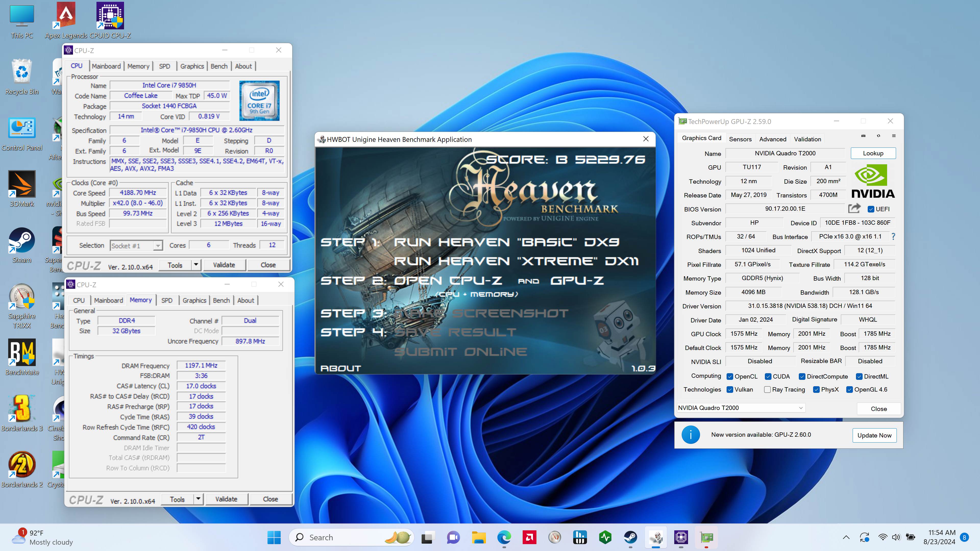This screenshot has width=980, height=551.
Task: Open This PC desktop icon
Action: point(22,22)
